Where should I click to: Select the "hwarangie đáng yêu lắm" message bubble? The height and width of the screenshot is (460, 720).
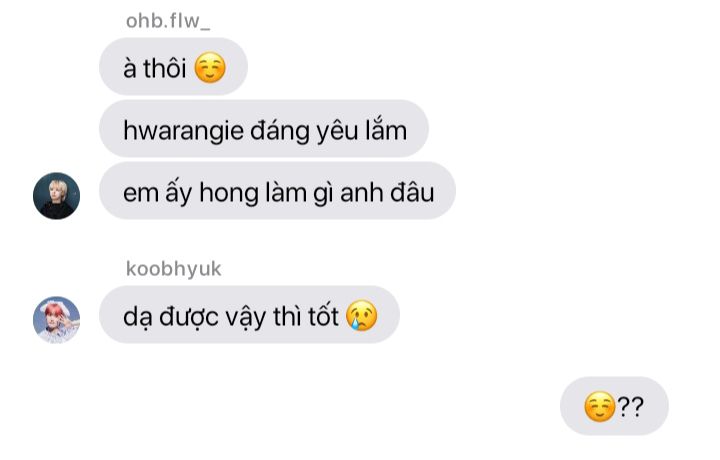click(264, 129)
